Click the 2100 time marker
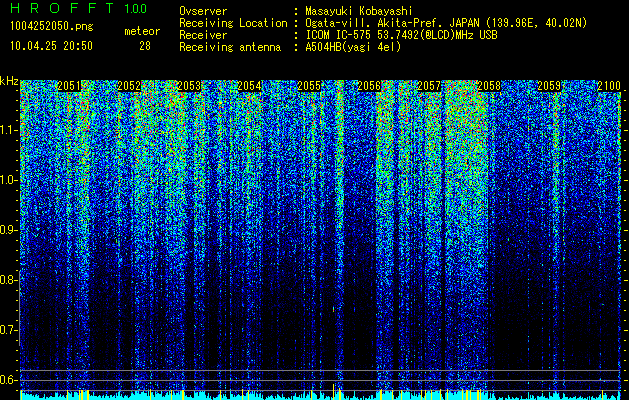 (x=609, y=86)
